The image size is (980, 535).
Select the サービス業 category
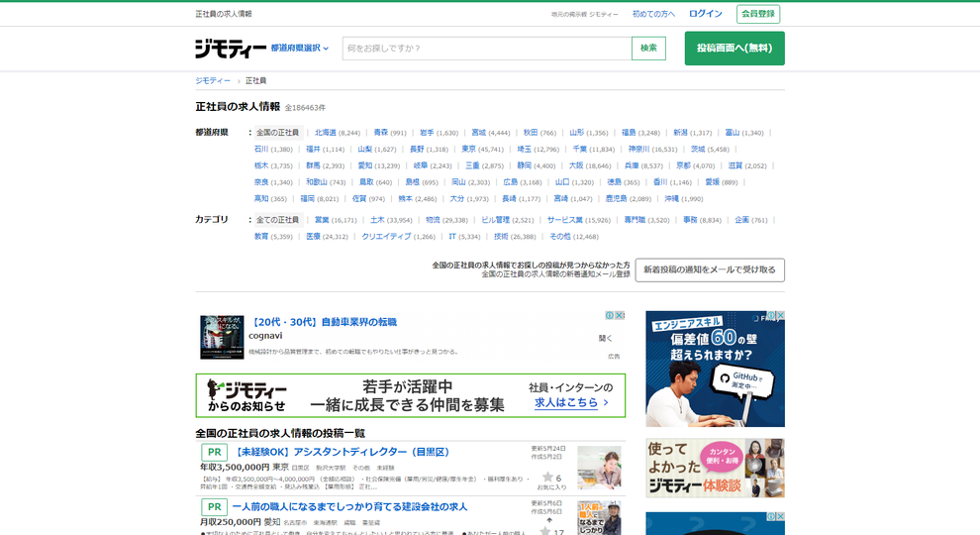565,220
